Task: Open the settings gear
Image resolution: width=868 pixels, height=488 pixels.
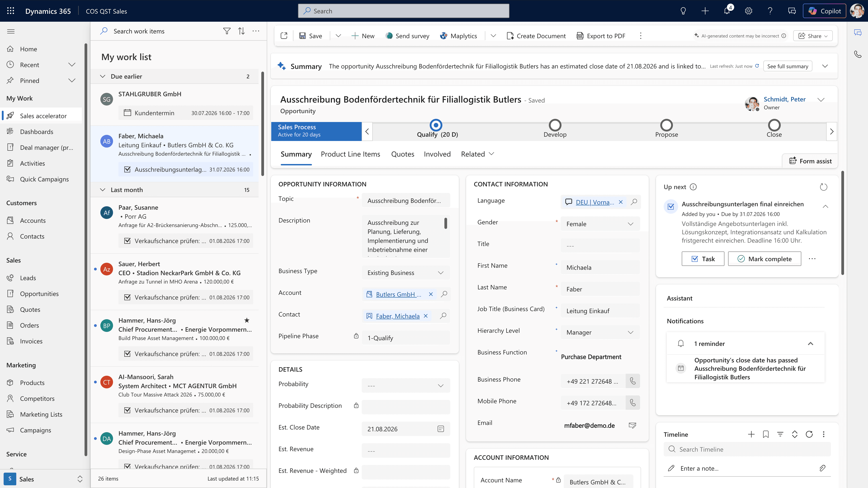Action: point(748,11)
